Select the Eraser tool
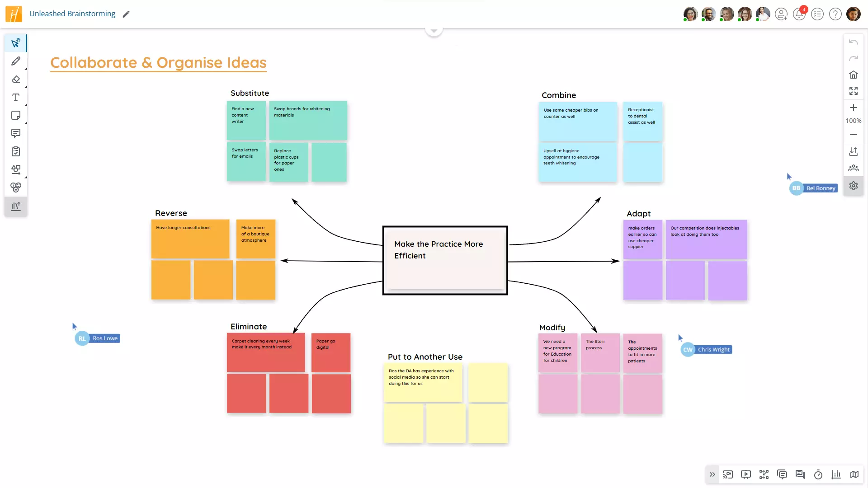This screenshot has height=488, width=868. (16, 79)
